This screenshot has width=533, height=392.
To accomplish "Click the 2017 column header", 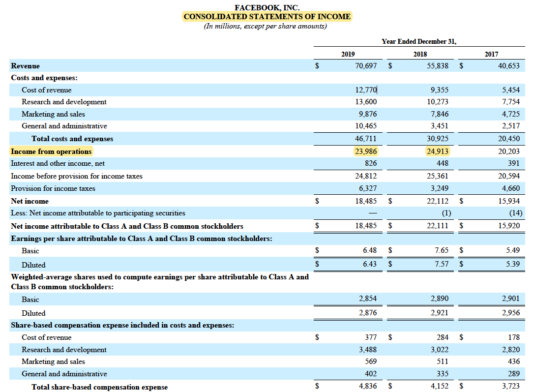I will point(491,54).
